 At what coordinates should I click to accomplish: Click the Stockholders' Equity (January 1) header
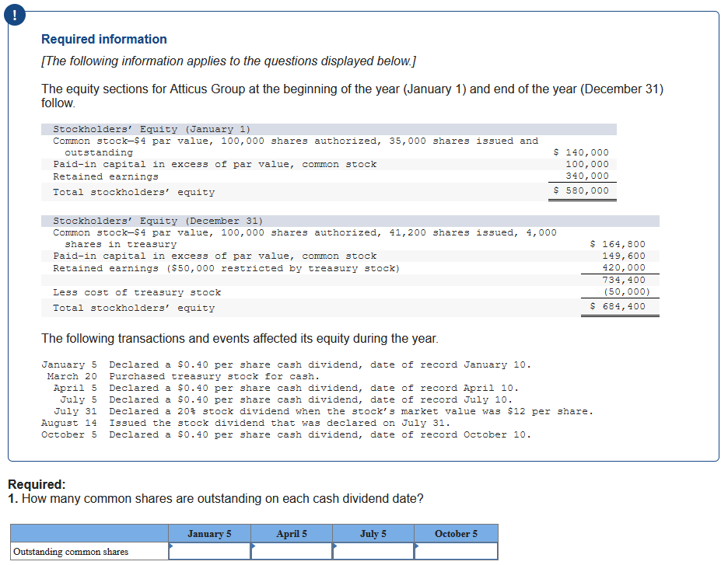[x=152, y=129]
